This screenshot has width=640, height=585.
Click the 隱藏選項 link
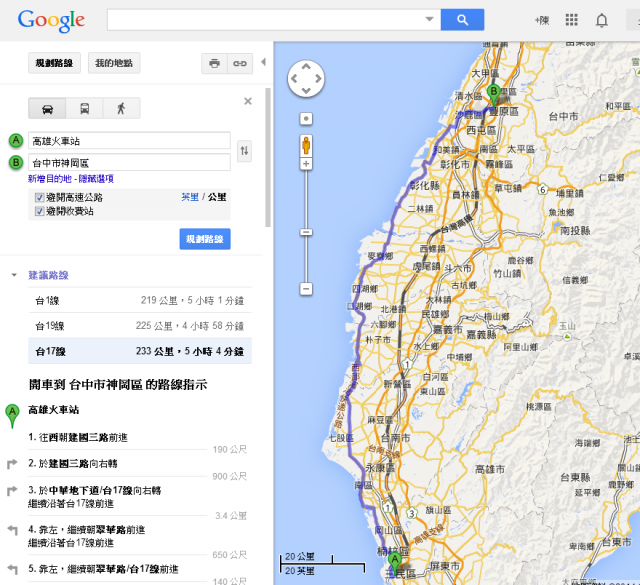pyautogui.click(x=96, y=179)
